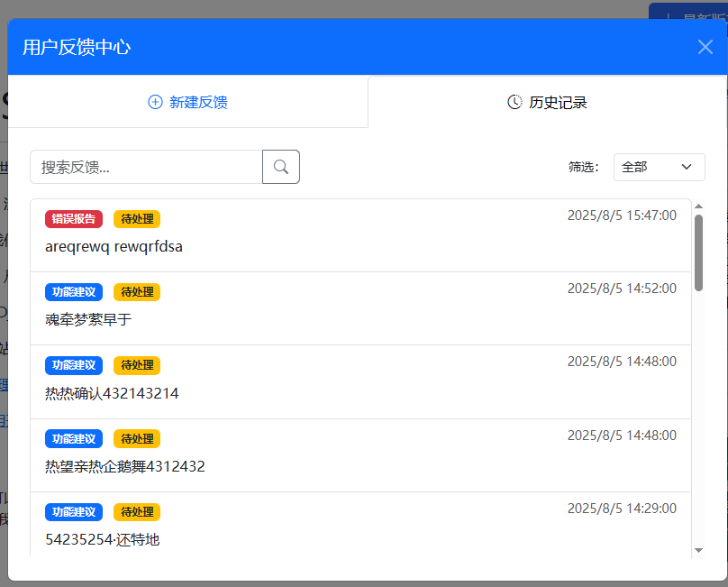Viewport: 728px width, 587px height.
Task: Click the clock icon beside 历史记录
Action: (x=513, y=102)
